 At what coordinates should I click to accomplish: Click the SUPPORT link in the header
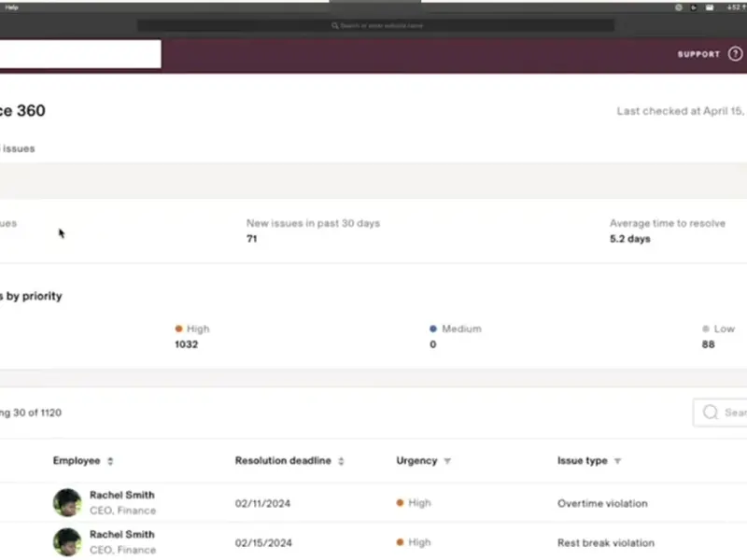pos(698,54)
